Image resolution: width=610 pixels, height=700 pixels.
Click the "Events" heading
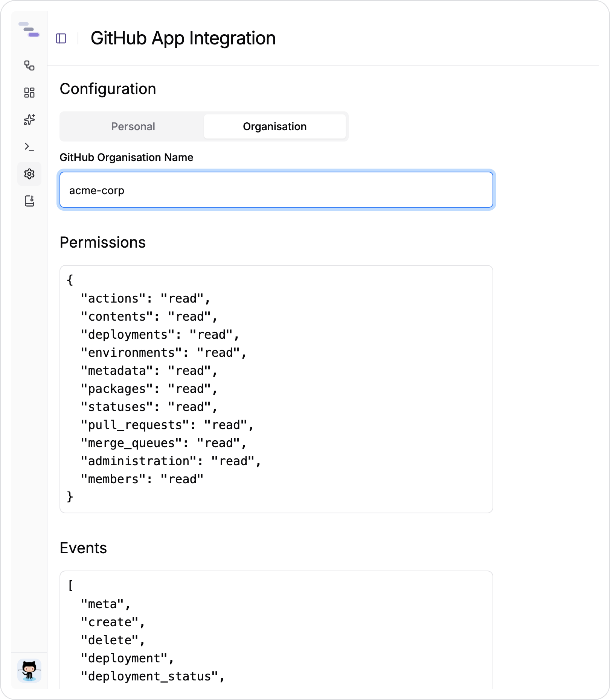84,548
